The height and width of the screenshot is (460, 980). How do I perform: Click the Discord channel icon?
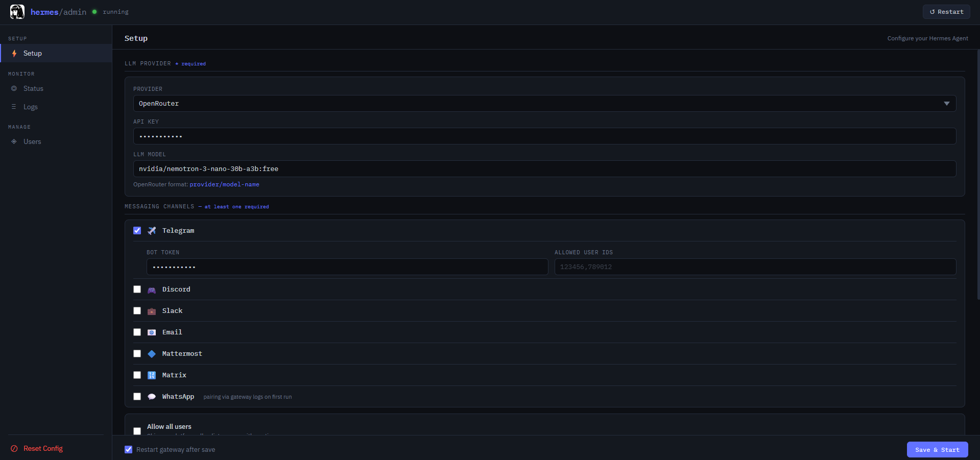click(x=152, y=289)
